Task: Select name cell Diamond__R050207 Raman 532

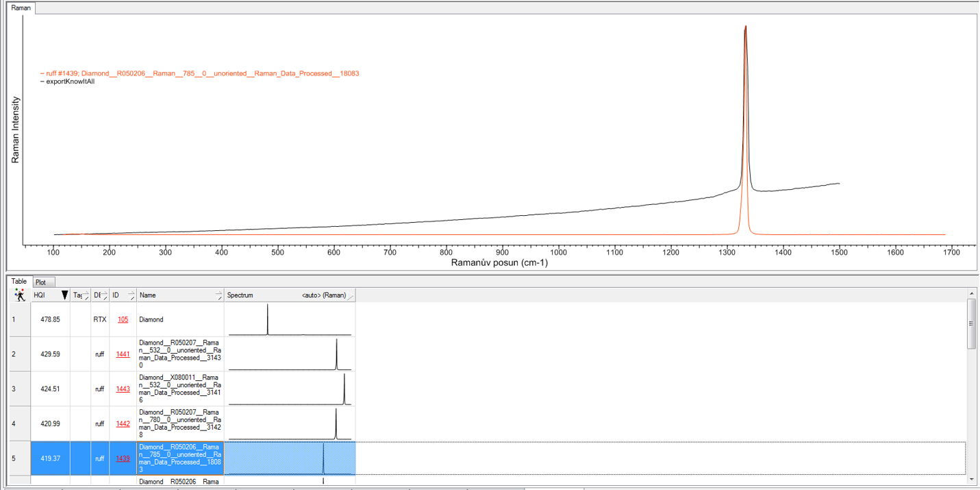Action: coord(180,354)
